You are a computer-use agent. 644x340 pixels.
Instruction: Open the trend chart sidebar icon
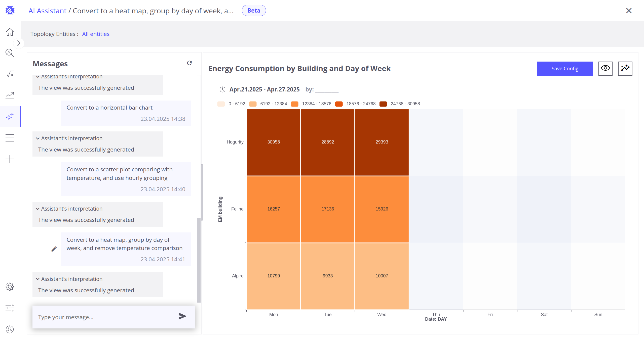coord(10,95)
